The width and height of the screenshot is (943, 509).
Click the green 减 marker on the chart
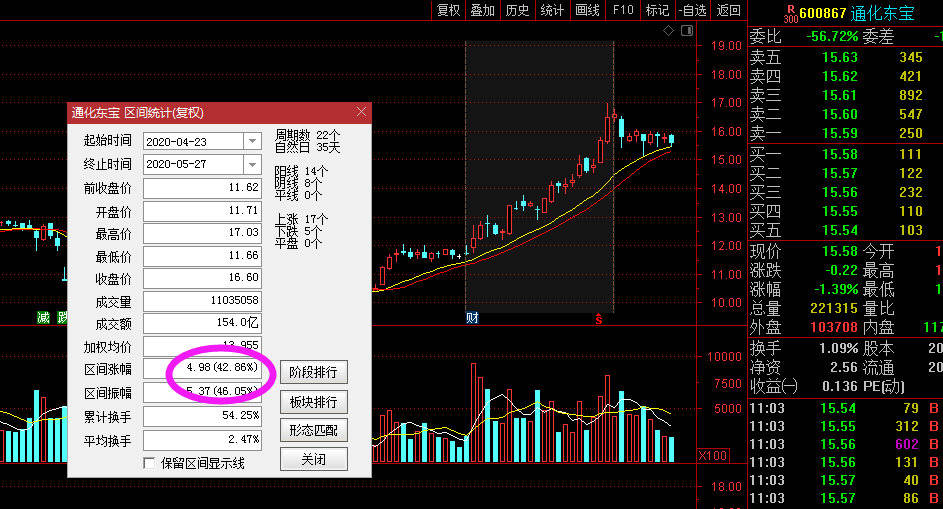click(43, 318)
